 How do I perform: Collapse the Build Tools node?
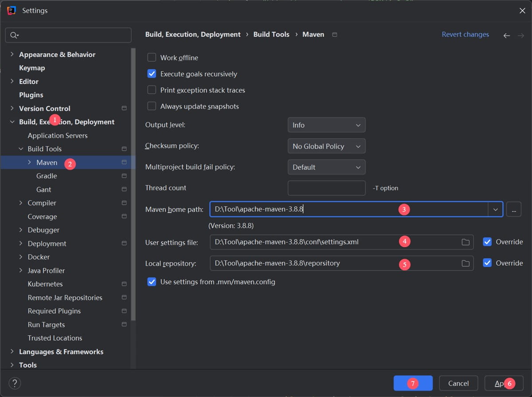(21, 149)
